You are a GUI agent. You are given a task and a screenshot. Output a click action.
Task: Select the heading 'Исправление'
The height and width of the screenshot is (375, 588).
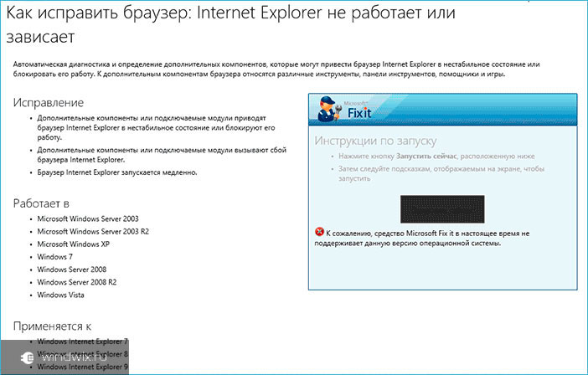tap(49, 103)
